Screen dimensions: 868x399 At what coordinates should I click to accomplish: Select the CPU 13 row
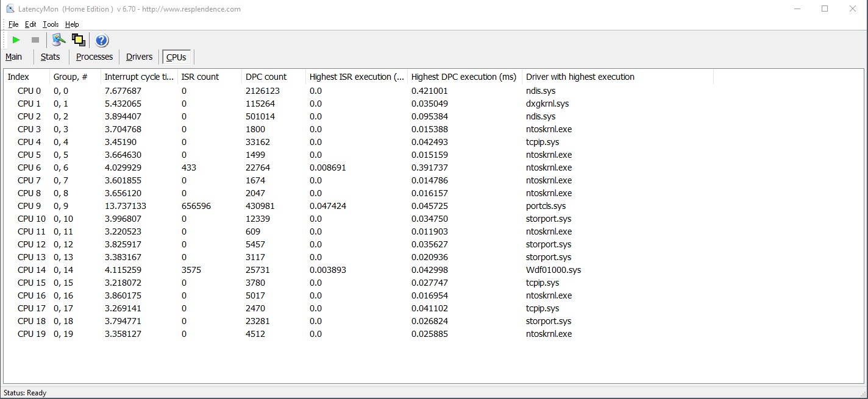tap(358, 257)
